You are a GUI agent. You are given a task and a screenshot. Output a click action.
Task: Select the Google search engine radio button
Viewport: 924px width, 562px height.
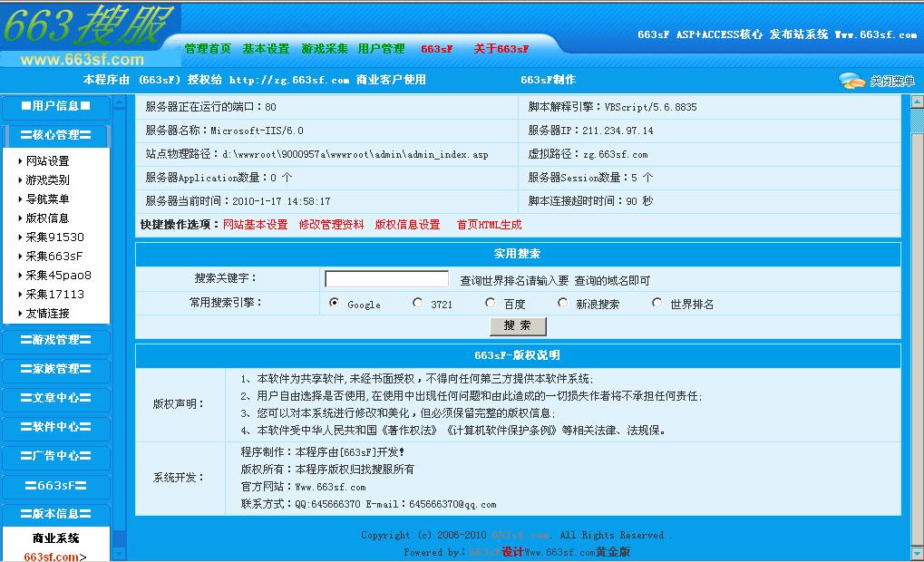pos(336,304)
